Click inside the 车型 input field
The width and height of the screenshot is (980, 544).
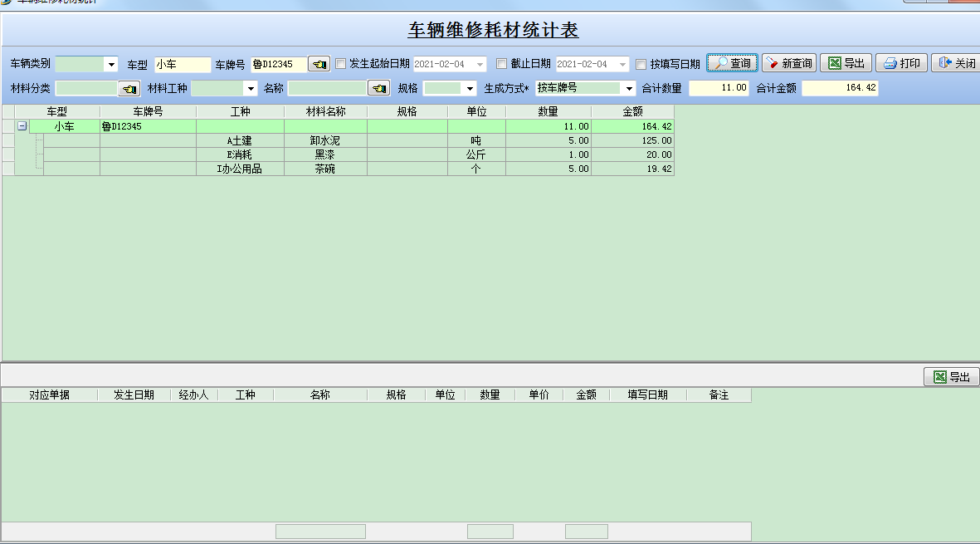pyautogui.click(x=181, y=62)
